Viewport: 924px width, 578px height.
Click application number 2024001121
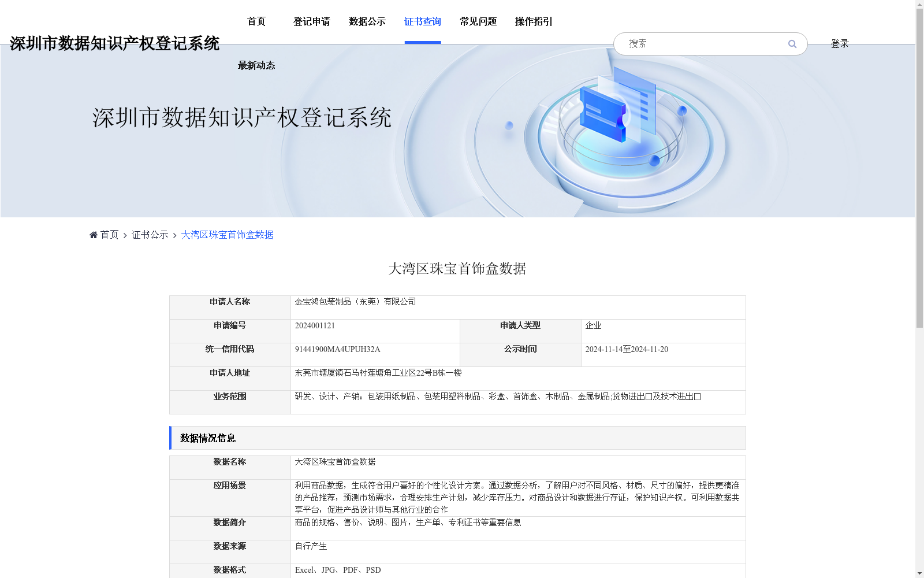[x=315, y=326]
